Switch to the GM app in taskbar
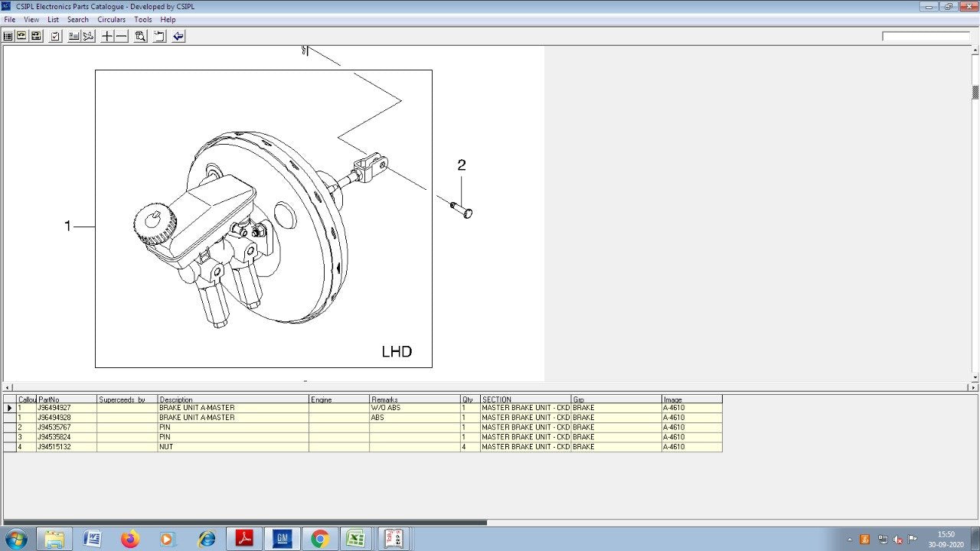Image resolution: width=980 pixels, height=551 pixels. click(x=282, y=539)
